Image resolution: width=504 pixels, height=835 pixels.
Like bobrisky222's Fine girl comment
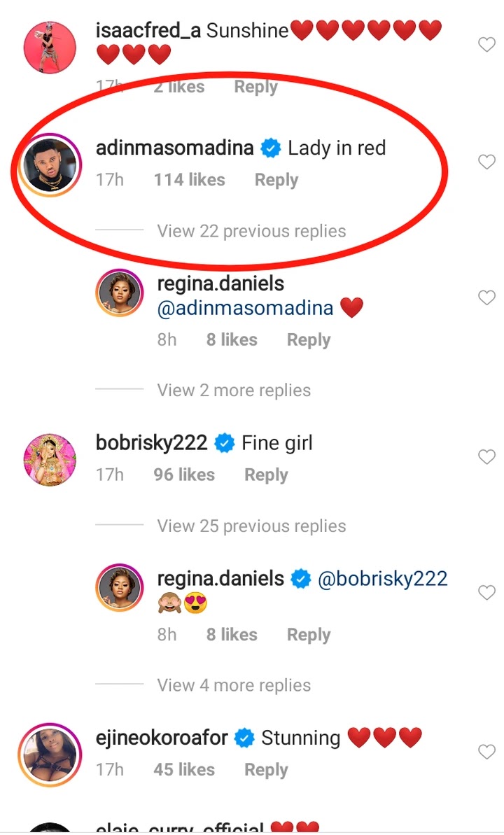click(x=486, y=457)
